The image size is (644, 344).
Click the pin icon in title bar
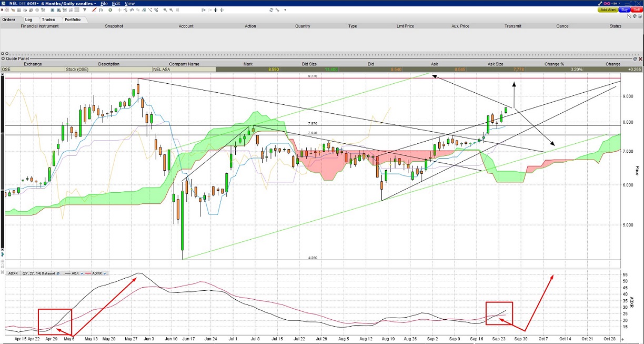(x=615, y=4)
